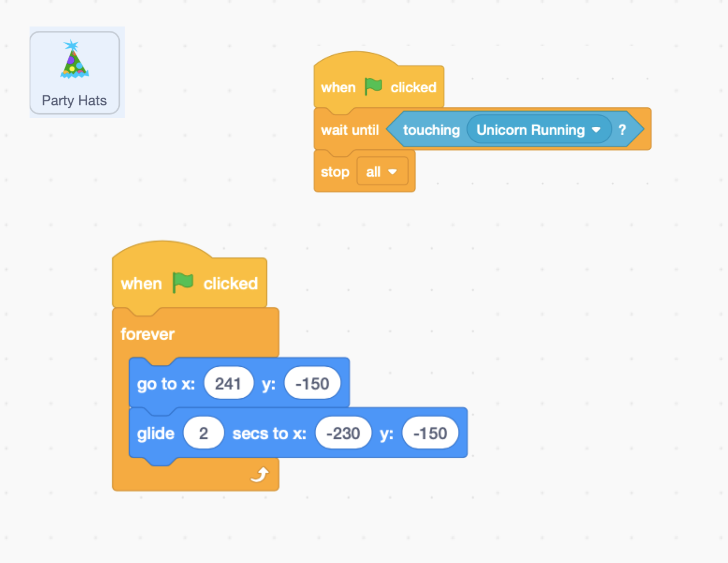This screenshot has width=728, height=563.
Task: Click the forever loop arrow icon
Action: click(x=260, y=475)
